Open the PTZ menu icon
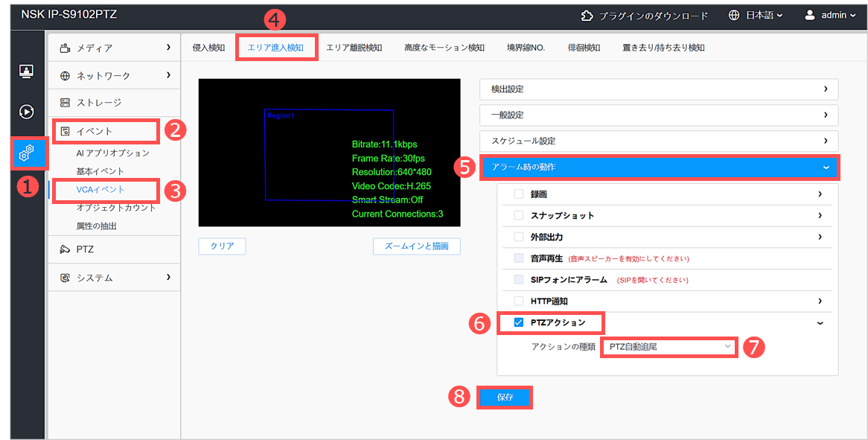This screenshot has width=868, height=440. pos(65,249)
